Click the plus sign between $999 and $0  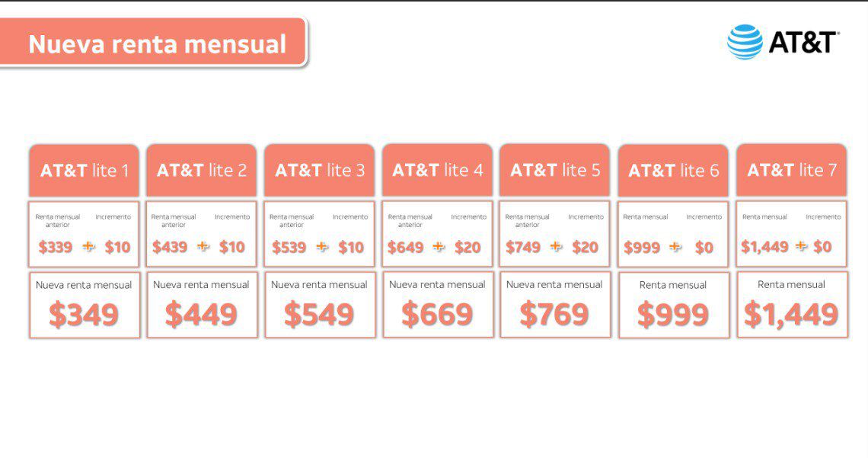click(675, 246)
